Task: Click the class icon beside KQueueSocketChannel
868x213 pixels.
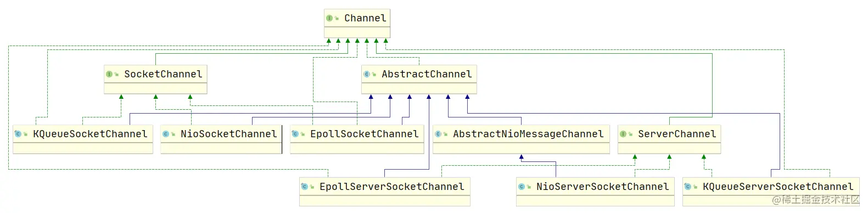Action: pyautogui.click(x=18, y=134)
